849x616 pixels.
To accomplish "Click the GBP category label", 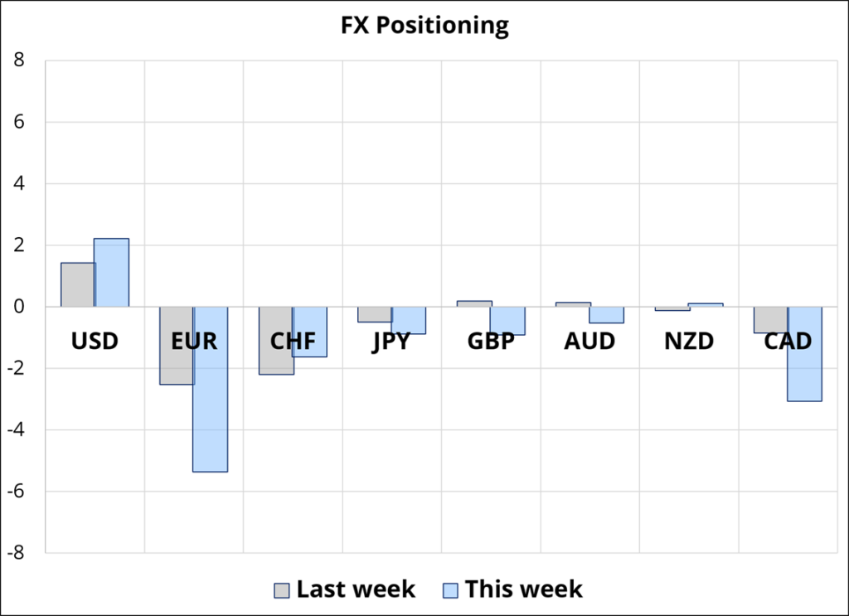I will 491,341.
